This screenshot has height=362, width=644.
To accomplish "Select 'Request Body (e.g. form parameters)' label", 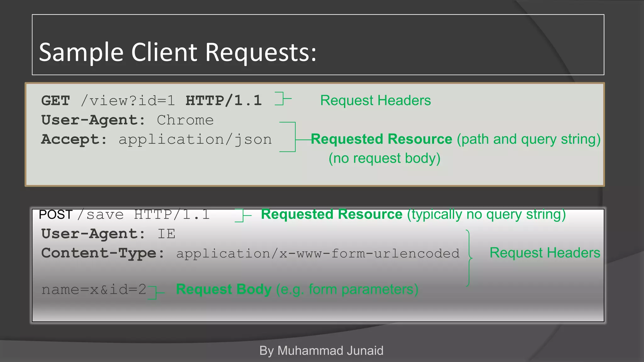I will [297, 289].
